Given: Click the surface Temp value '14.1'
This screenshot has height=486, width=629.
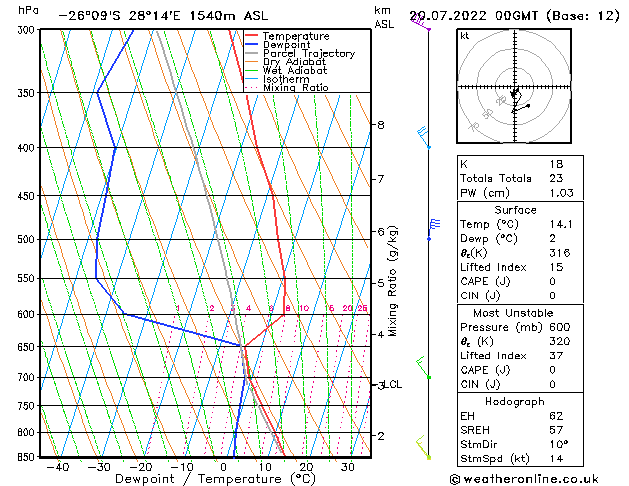Looking at the screenshot, I should [x=561, y=224].
